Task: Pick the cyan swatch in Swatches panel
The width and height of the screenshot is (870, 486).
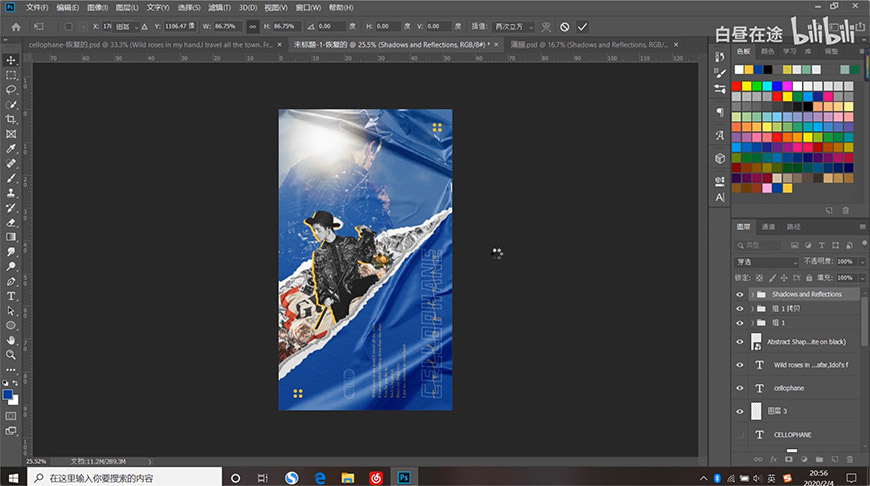Action: tap(767, 86)
